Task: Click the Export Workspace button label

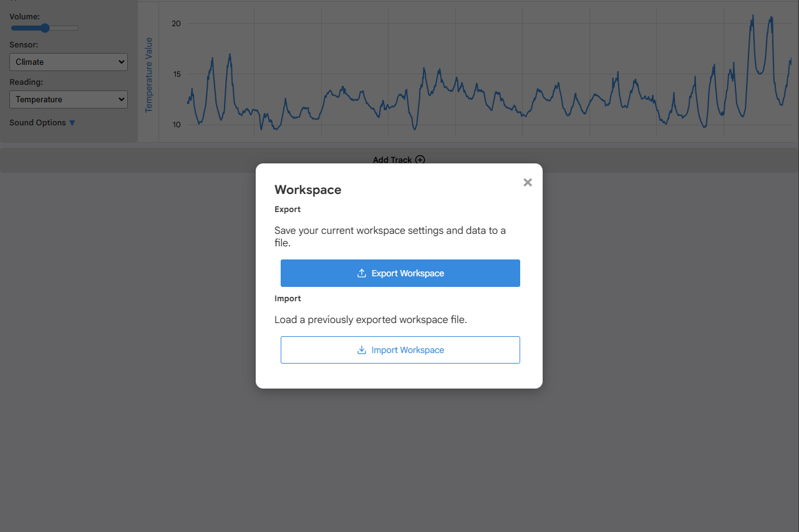Action: point(408,273)
